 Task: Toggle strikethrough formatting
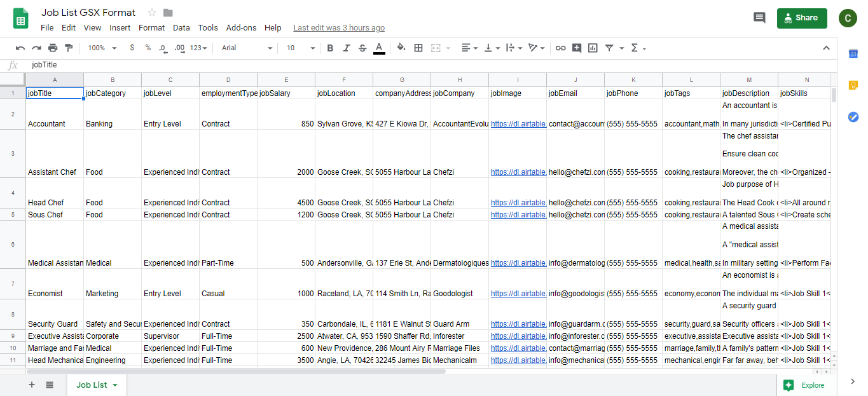pyautogui.click(x=362, y=48)
